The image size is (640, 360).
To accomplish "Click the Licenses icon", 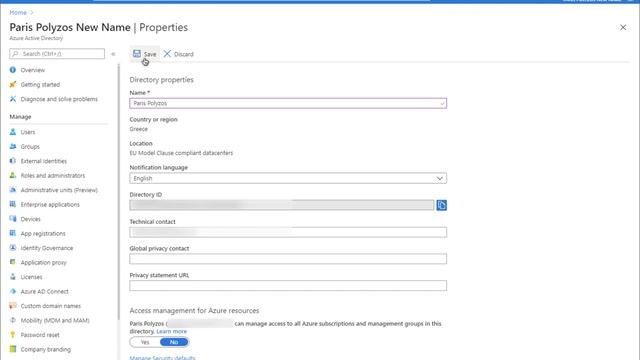I will point(13,277).
